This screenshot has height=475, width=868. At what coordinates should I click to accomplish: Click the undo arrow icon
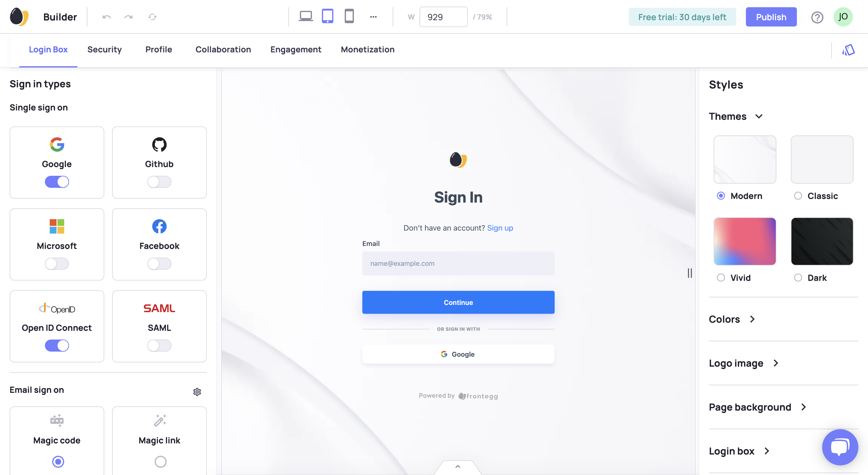tap(106, 17)
